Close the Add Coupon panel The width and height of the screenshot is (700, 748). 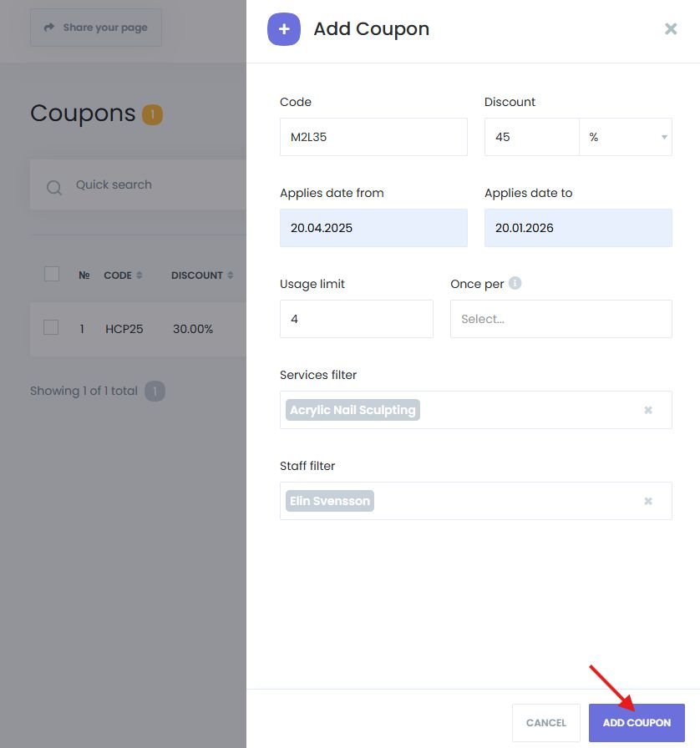click(671, 28)
